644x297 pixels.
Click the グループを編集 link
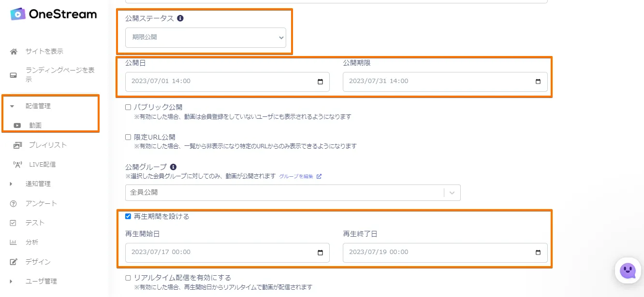[296, 176]
